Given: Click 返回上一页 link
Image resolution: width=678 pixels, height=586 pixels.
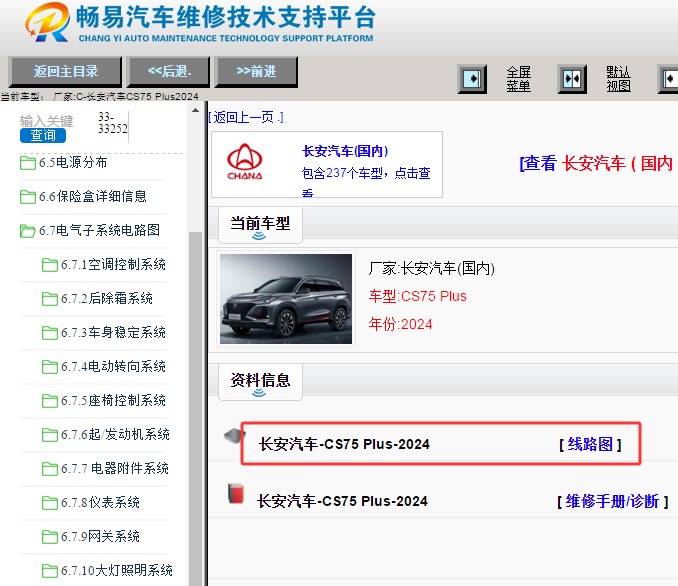Looking at the screenshot, I should [x=246, y=117].
